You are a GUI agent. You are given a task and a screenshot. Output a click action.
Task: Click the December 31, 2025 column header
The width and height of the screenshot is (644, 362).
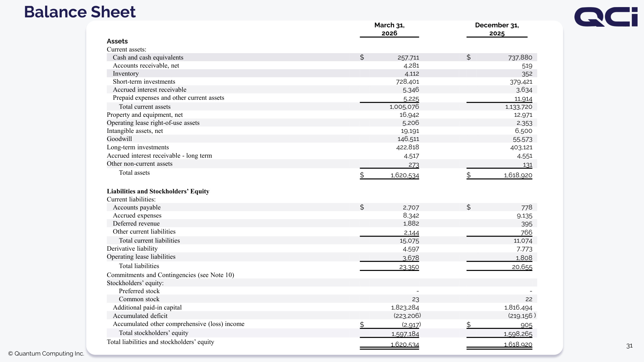(497, 29)
